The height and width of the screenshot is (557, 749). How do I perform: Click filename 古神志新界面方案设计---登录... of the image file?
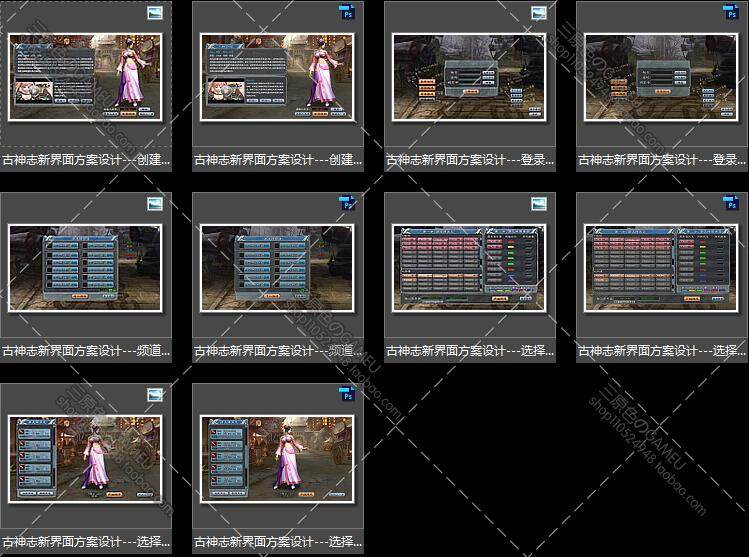470,160
